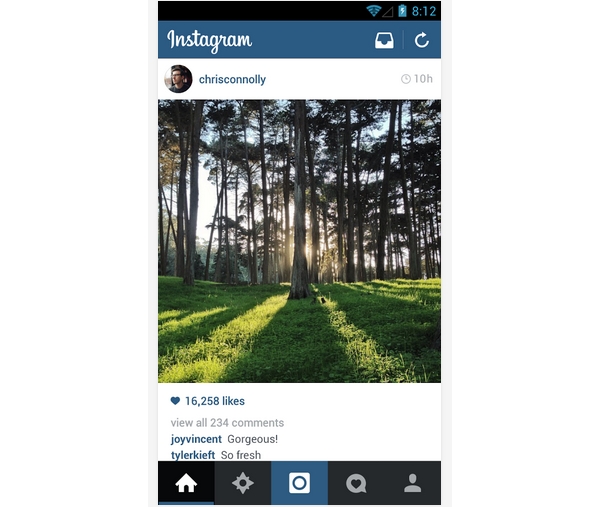Screen dimensions: 600x507
Task: Refresh the feed with the reload icon
Action: [422, 40]
